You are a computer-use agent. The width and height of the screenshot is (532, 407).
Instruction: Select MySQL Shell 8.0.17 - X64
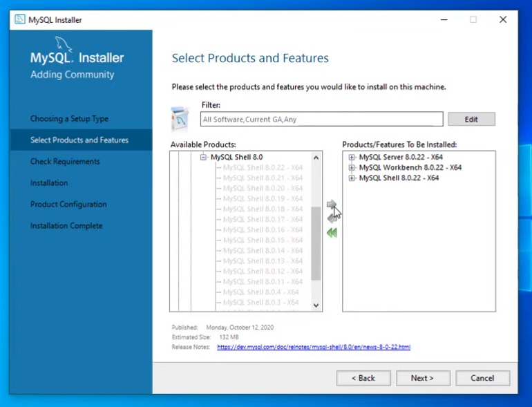(x=263, y=219)
